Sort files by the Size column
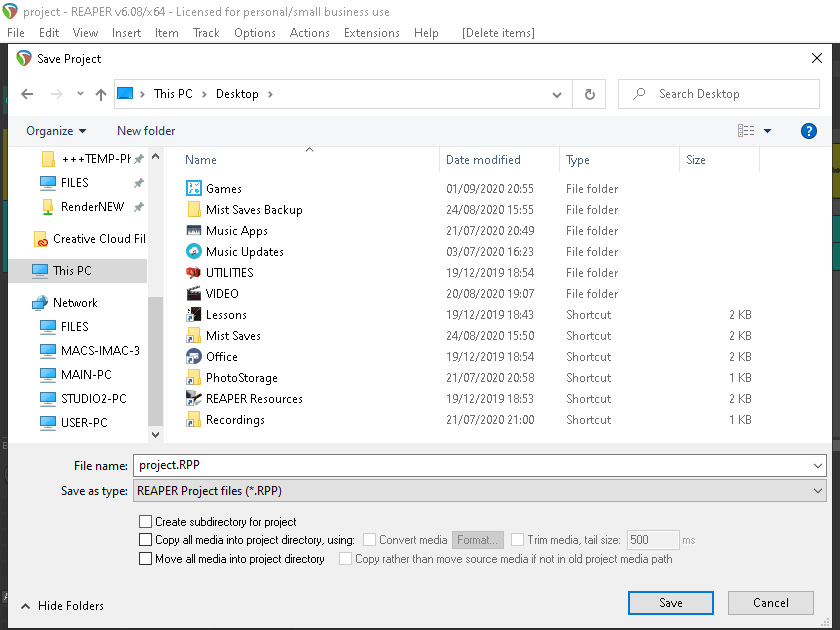Screen dimensions: 840x630 [x=696, y=160]
